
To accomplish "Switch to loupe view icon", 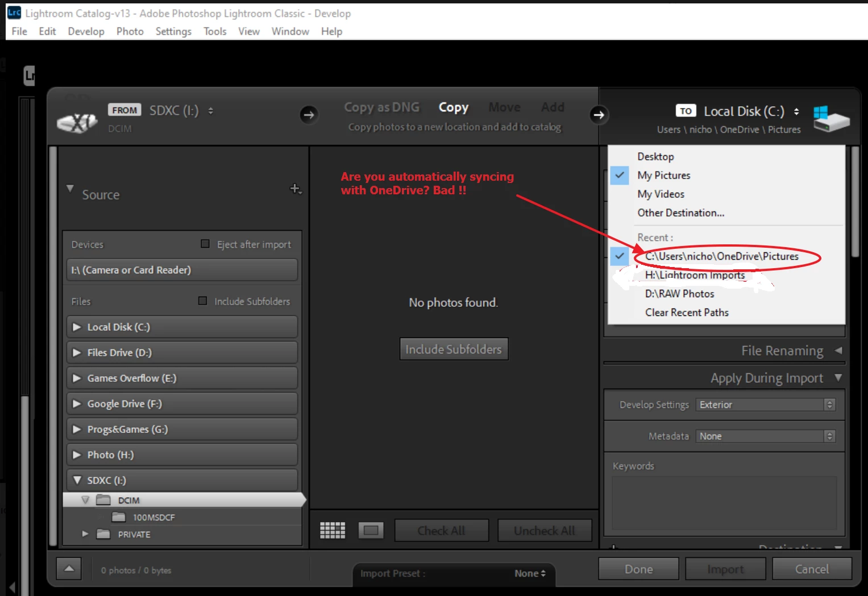I will pyautogui.click(x=371, y=531).
